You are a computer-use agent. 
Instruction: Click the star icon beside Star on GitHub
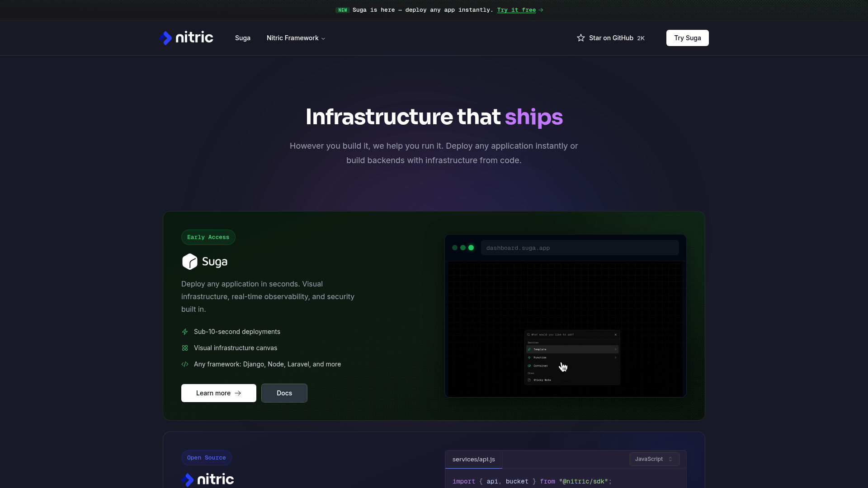pyautogui.click(x=581, y=38)
